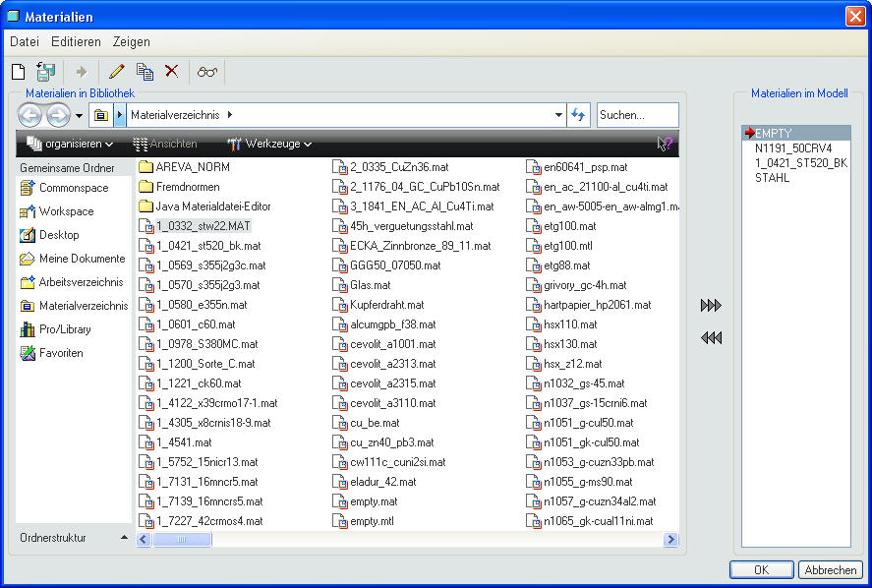Cancel the dialog with Abbrechen
This screenshot has width=872, height=588.
[x=831, y=570]
